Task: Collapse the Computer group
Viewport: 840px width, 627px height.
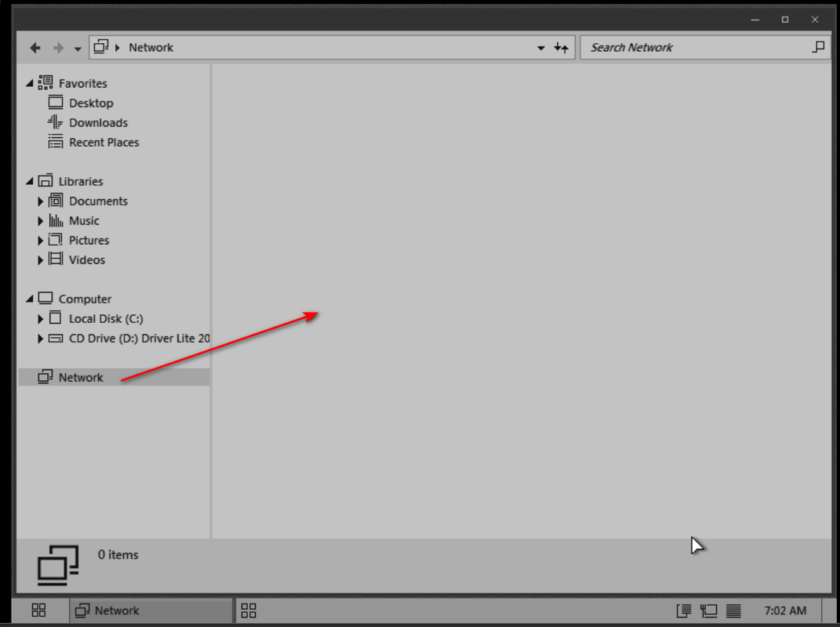Action: (x=30, y=299)
